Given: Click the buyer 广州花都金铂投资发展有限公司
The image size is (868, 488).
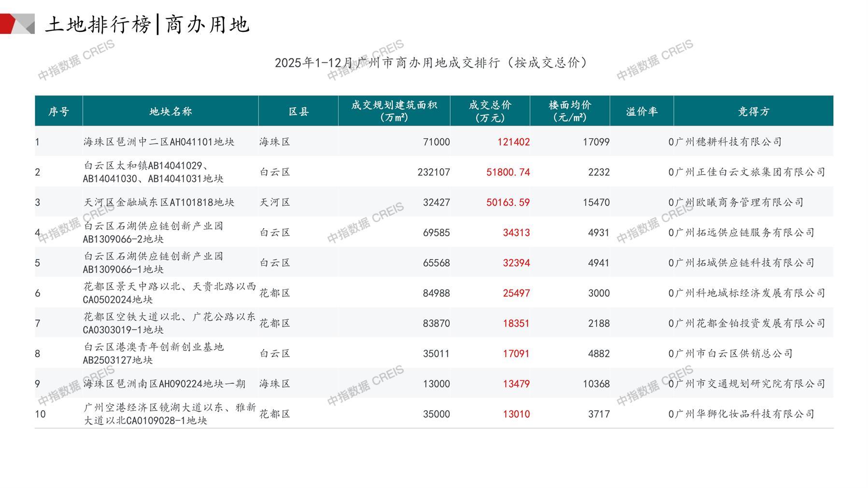Looking at the screenshot, I should pos(750,323).
